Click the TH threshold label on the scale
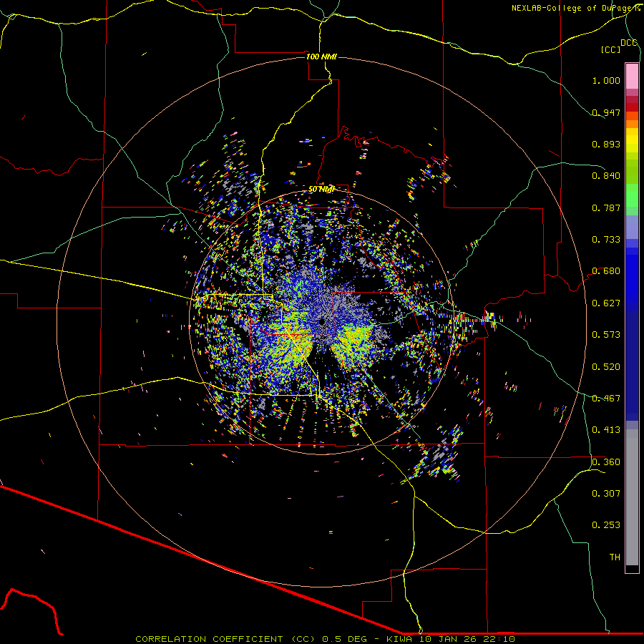 (x=615, y=557)
